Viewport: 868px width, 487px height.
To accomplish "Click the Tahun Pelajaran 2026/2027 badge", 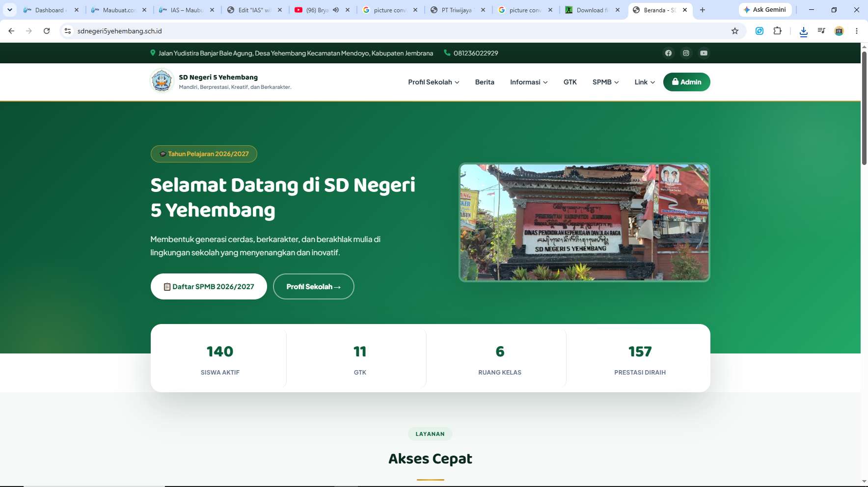I will [x=204, y=154].
